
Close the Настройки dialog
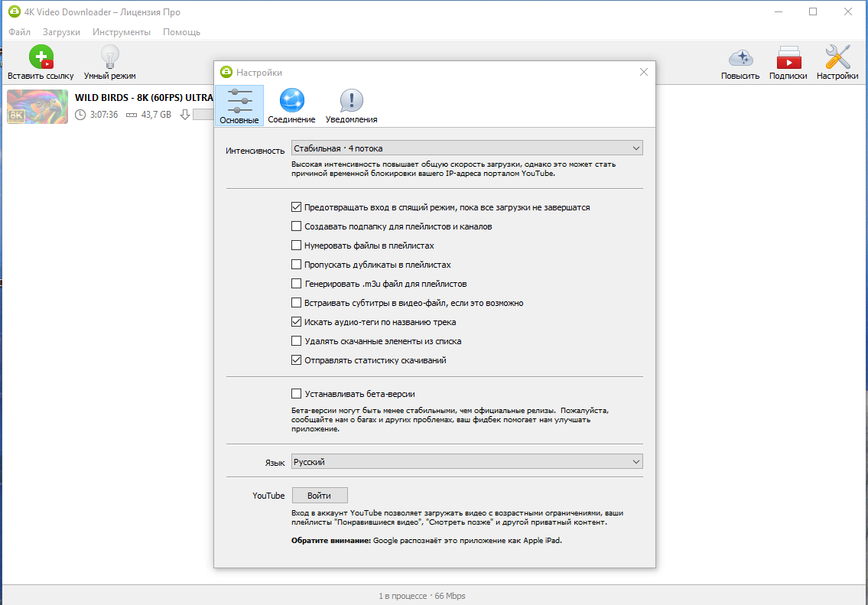coord(643,72)
